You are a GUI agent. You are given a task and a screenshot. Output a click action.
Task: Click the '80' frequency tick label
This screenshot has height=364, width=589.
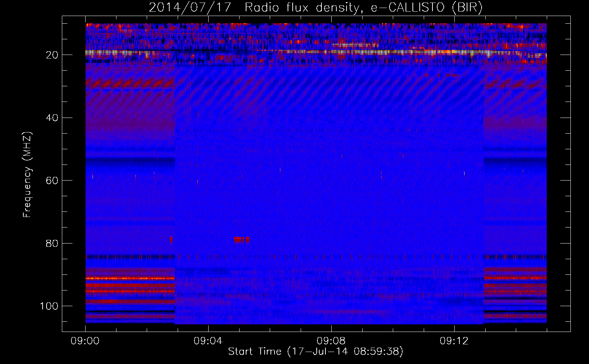[x=52, y=244]
